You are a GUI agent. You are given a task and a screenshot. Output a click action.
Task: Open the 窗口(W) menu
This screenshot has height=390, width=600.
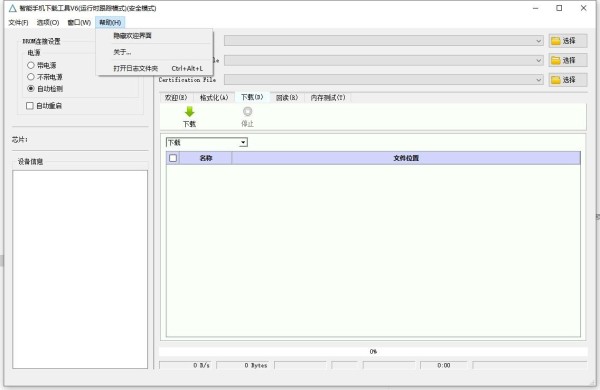coord(79,23)
